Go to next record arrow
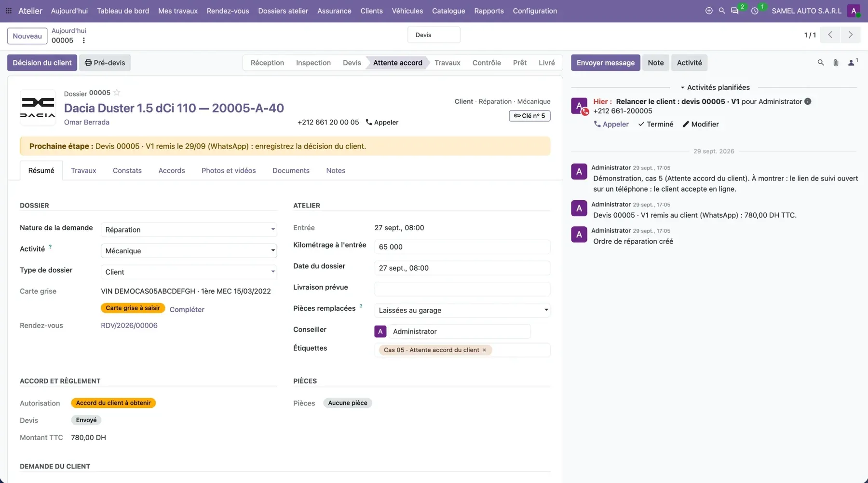 click(x=851, y=35)
